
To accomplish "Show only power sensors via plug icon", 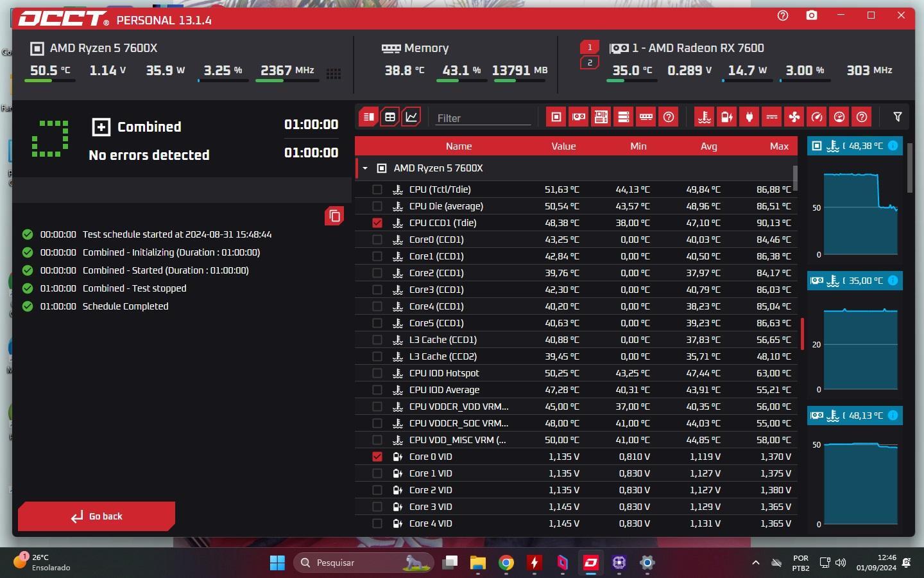I will (749, 117).
